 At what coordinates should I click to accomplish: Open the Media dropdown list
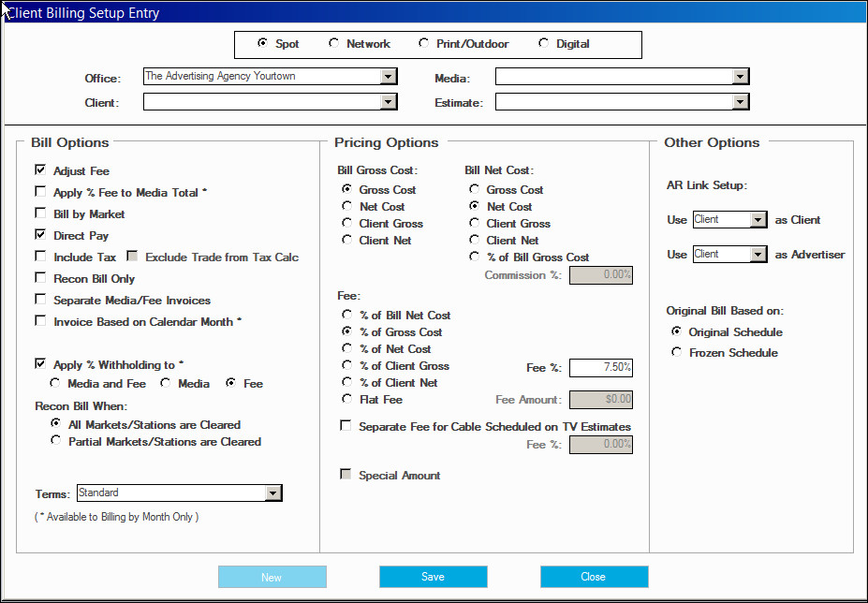(x=741, y=77)
